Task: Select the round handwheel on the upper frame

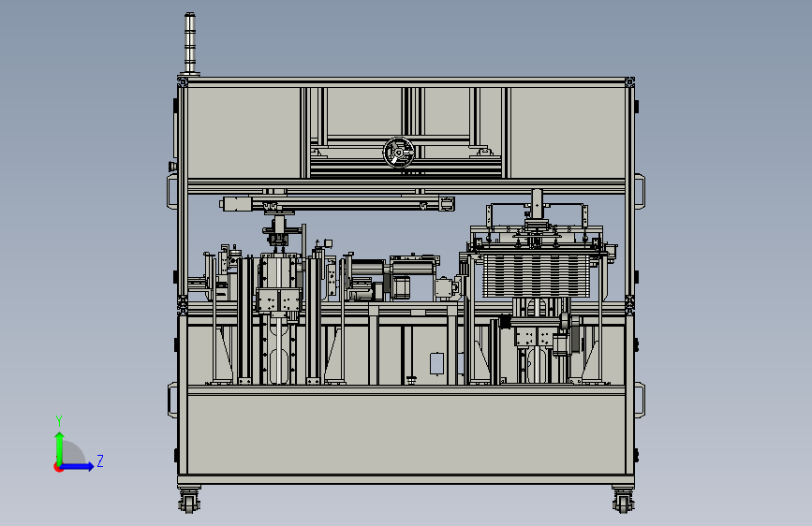Action: 398,153
